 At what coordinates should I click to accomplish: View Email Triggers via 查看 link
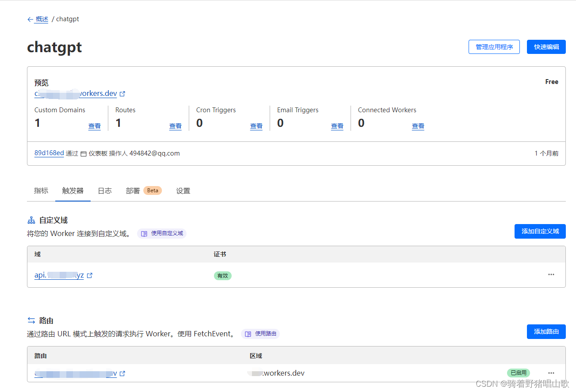[337, 126]
